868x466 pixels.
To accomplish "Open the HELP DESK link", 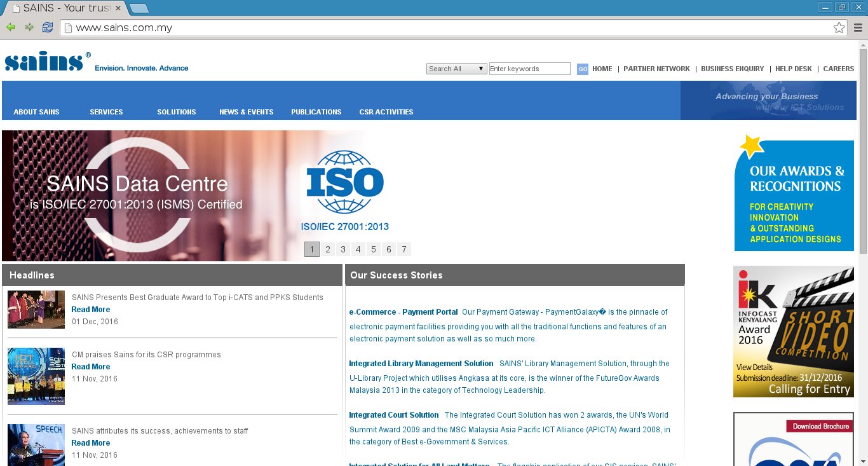I will pyautogui.click(x=794, y=69).
